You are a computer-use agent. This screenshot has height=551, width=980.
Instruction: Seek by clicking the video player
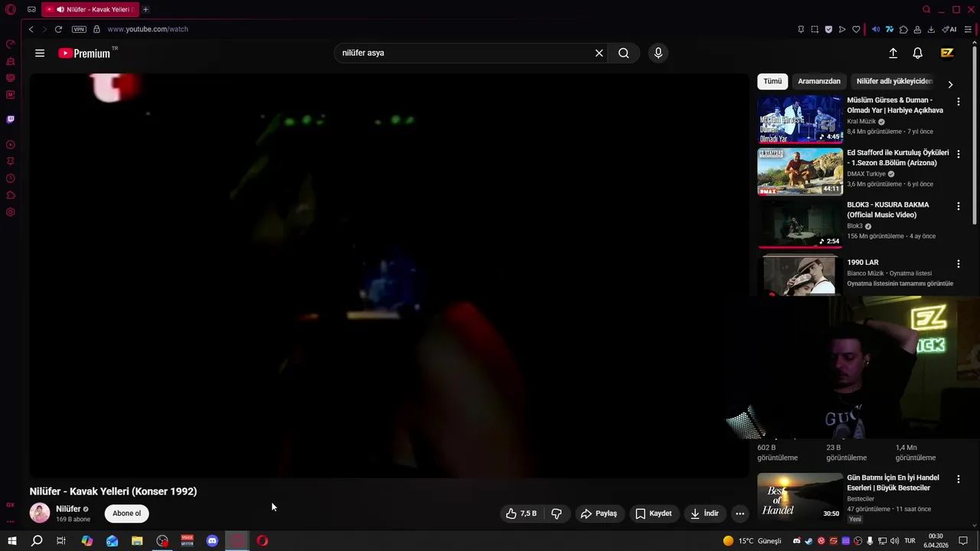pos(389,275)
